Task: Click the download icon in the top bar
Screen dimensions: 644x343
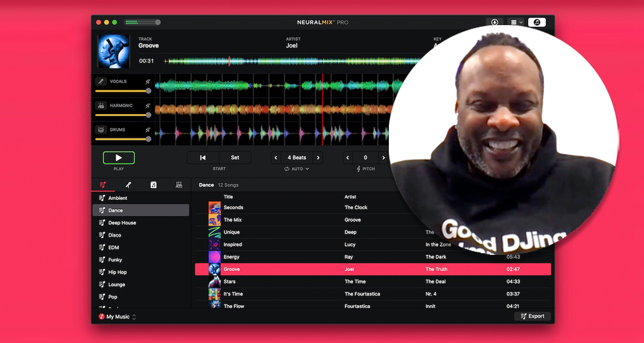Action: click(495, 22)
